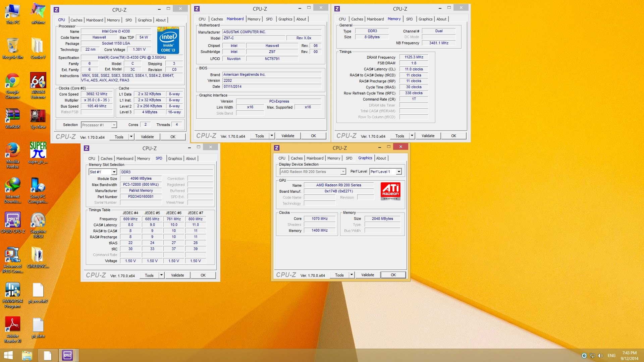
Task: Open super_pi desktop icon
Action: point(38,153)
